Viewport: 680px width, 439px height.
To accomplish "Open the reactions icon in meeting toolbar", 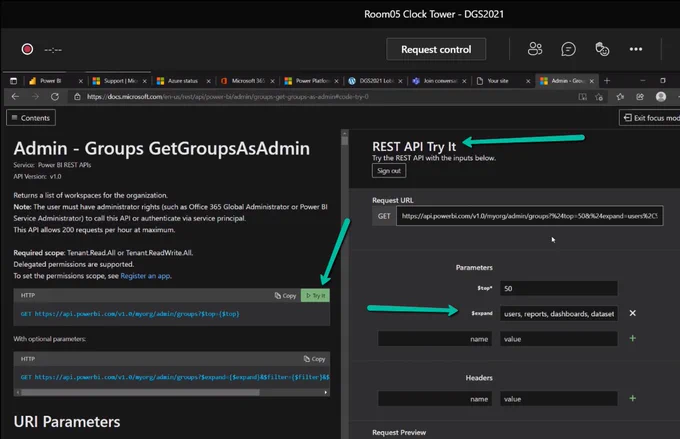I will [602, 49].
